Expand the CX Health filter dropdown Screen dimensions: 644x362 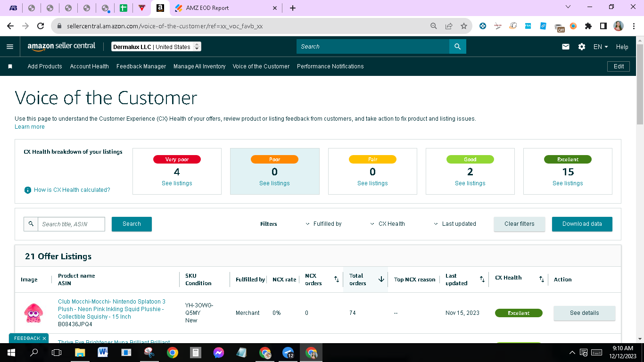[388, 224]
